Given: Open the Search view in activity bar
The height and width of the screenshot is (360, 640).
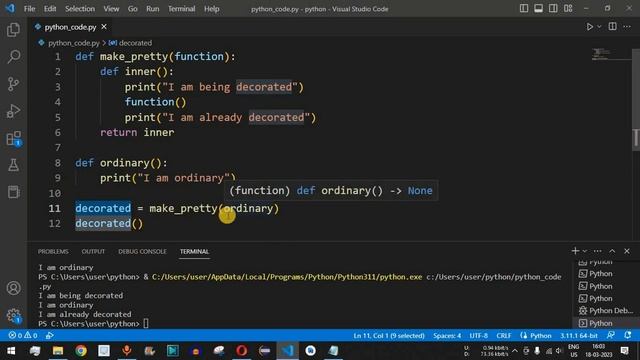Looking at the screenshot, I should (x=13, y=57).
